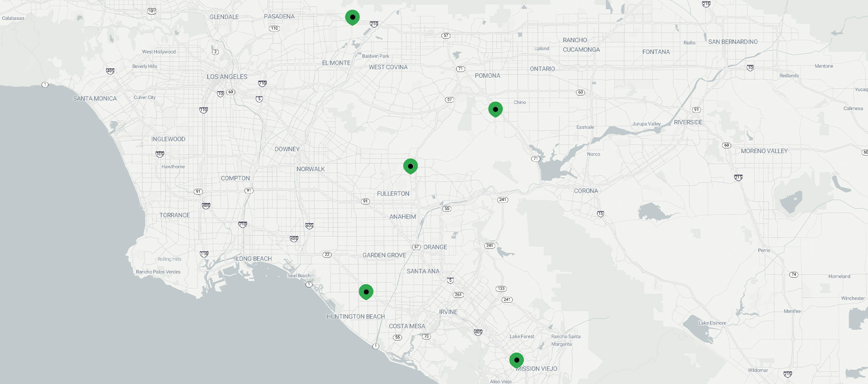
Task: Click the Route 22 highway shield
Action: point(327,255)
